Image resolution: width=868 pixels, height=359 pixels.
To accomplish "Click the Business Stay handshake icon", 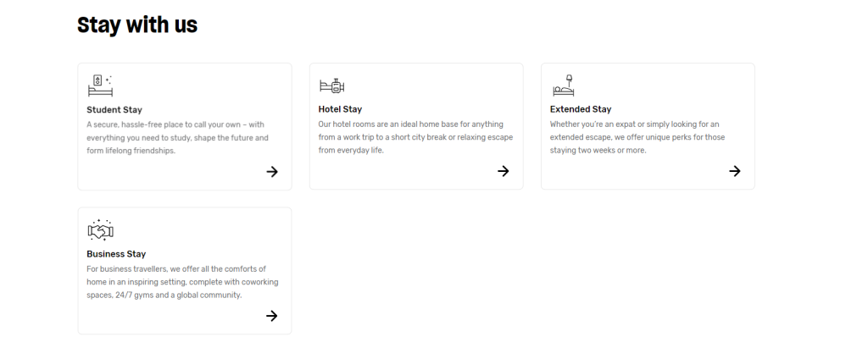I will point(100,229).
